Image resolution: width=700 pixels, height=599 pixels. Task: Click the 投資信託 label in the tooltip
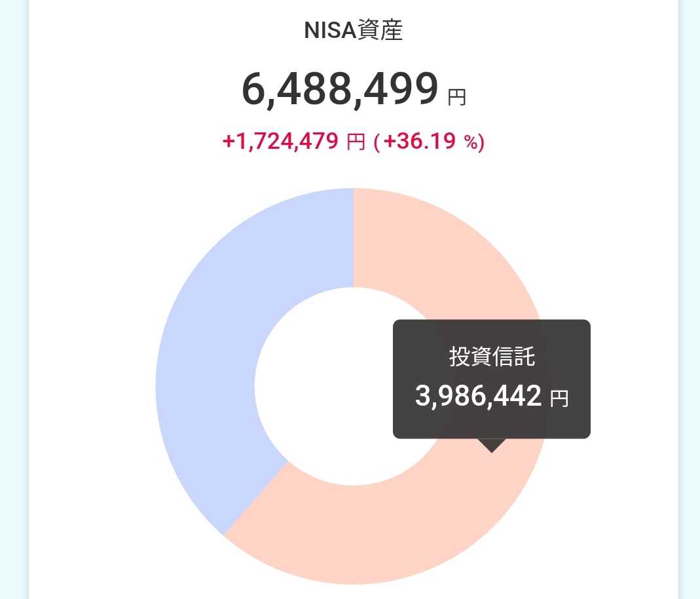[x=492, y=357]
